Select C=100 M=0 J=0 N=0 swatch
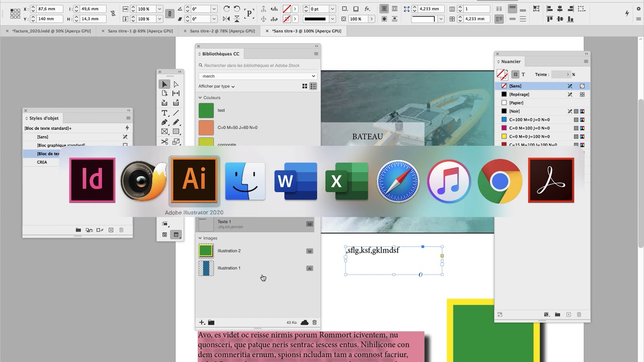Image resolution: width=644 pixels, height=362 pixels. 542,120
